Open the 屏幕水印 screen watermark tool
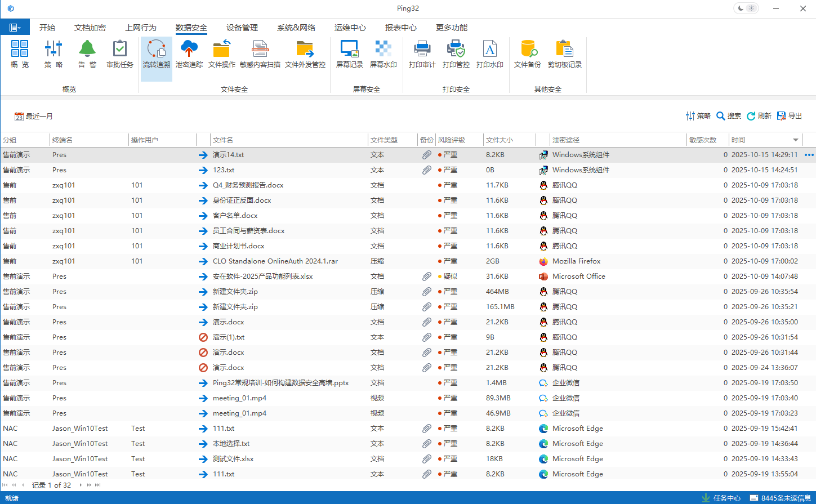This screenshot has width=816, height=504. coord(383,55)
